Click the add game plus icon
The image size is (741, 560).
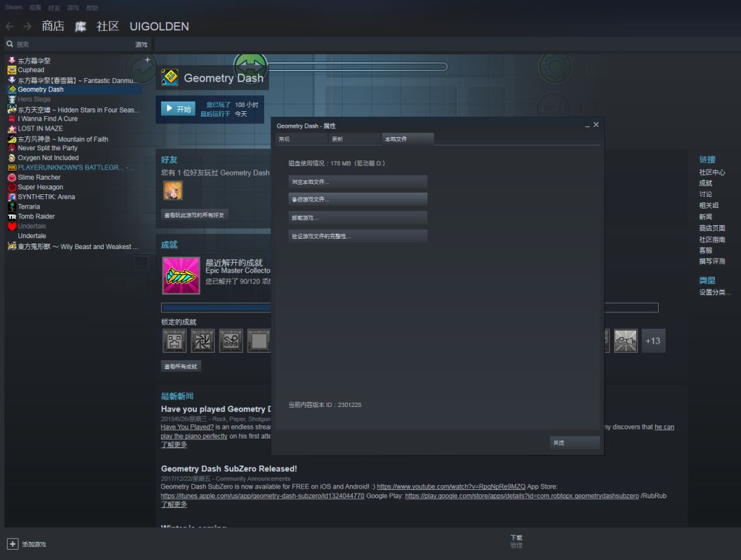click(13, 544)
